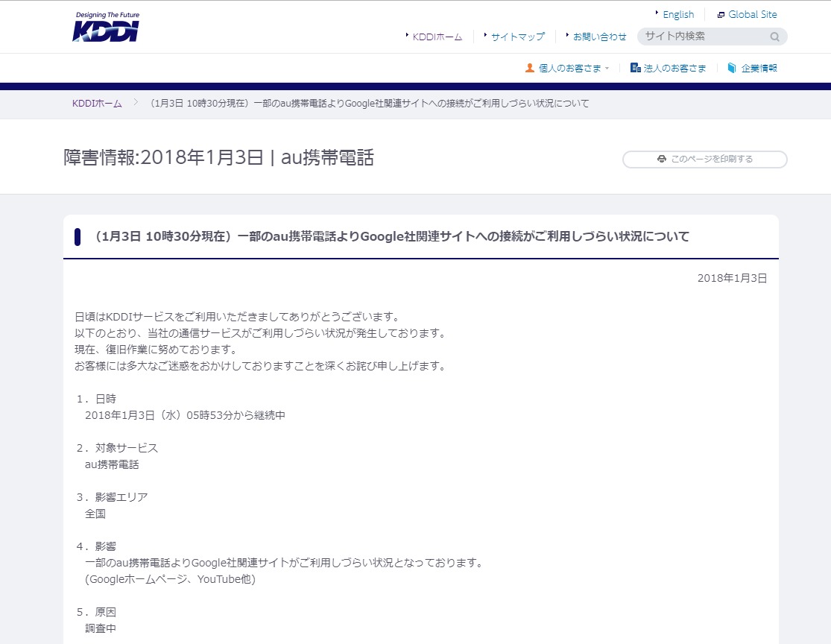
Task: Click the printer icon in print button
Action: 661,159
